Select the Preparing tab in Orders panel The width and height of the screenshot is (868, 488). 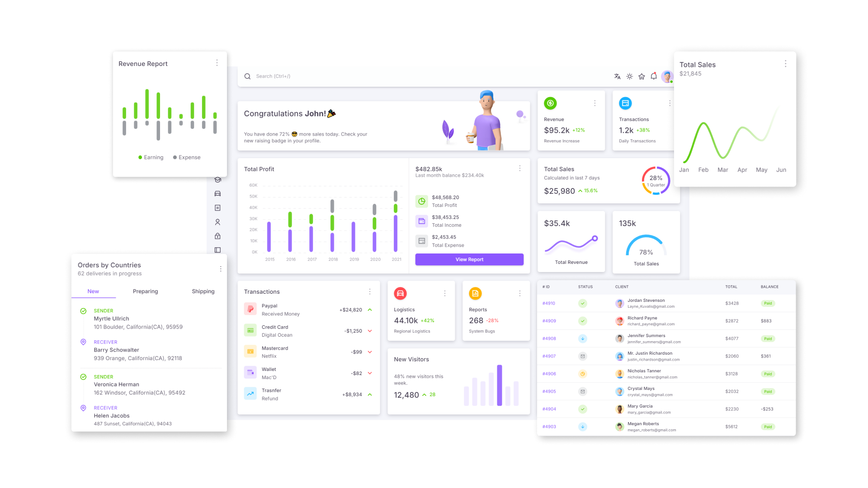click(145, 291)
